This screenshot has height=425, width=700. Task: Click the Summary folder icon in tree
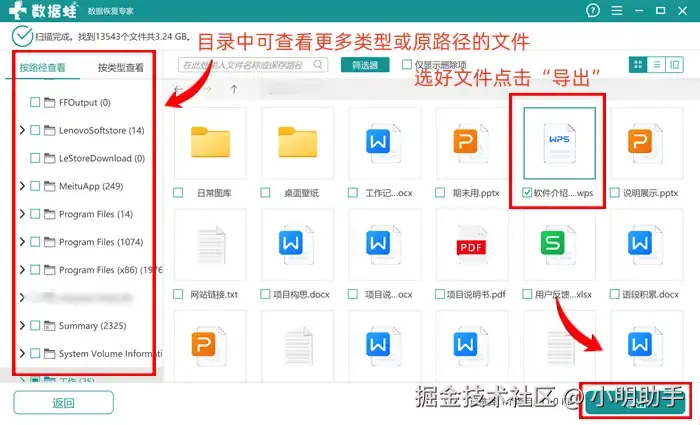[x=50, y=326]
